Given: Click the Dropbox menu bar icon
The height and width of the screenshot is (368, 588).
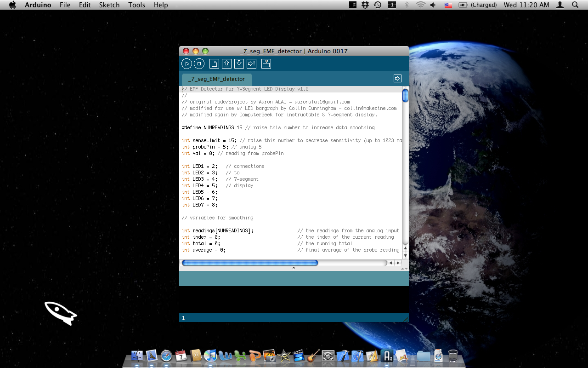Looking at the screenshot, I should 365,5.
